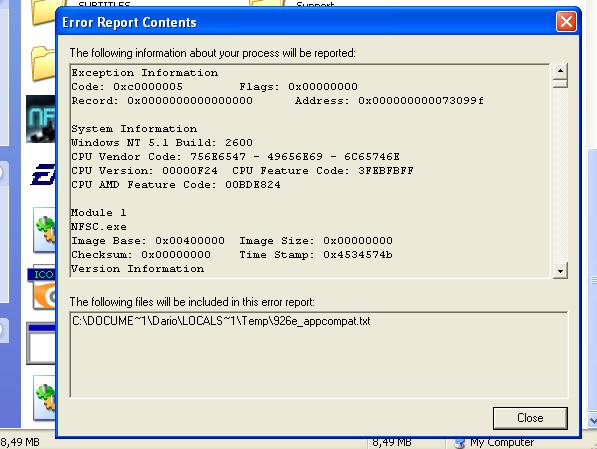597x449 pixels.
Task: Click the Close button
Action: point(530,418)
